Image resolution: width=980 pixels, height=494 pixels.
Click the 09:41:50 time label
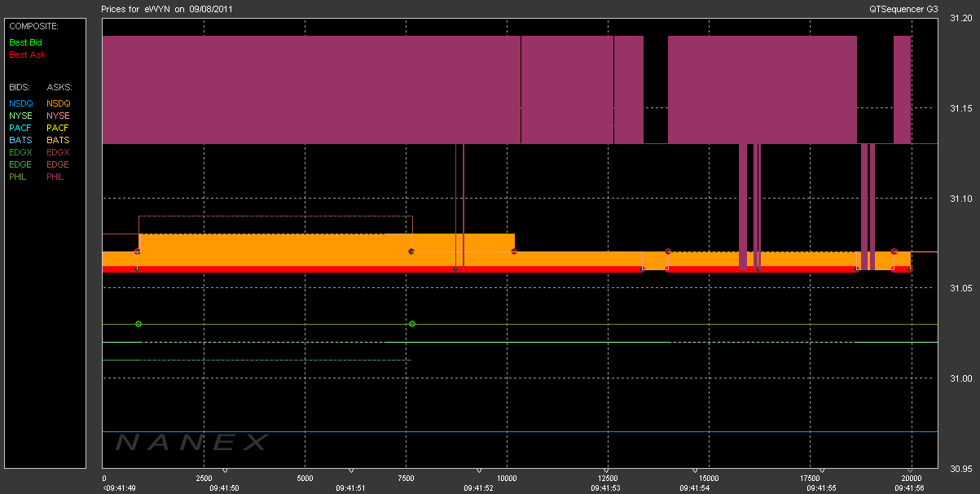(x=225, y=488)
